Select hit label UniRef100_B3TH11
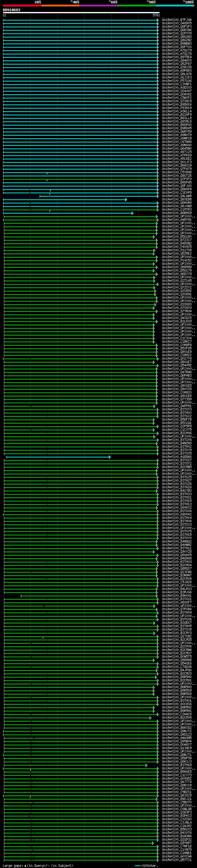Screen dimensions: 197x868 [x=176, y=548]
